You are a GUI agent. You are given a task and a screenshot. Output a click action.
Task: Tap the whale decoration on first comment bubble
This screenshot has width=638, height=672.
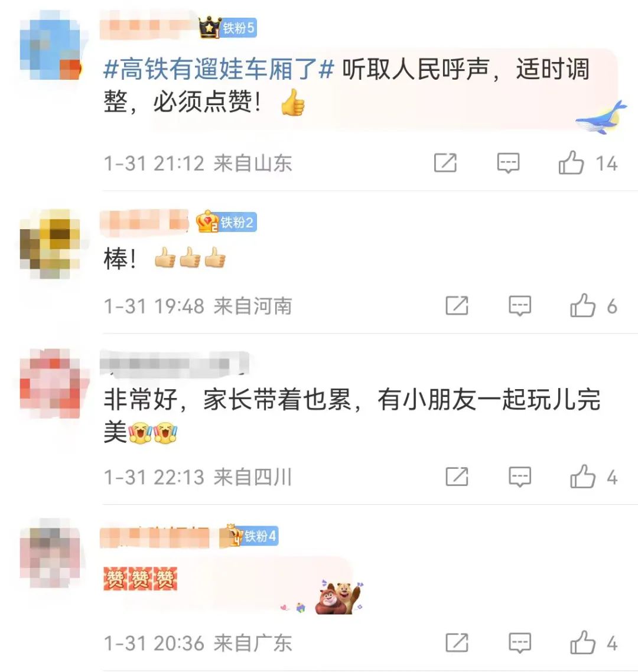pos(601,116)
